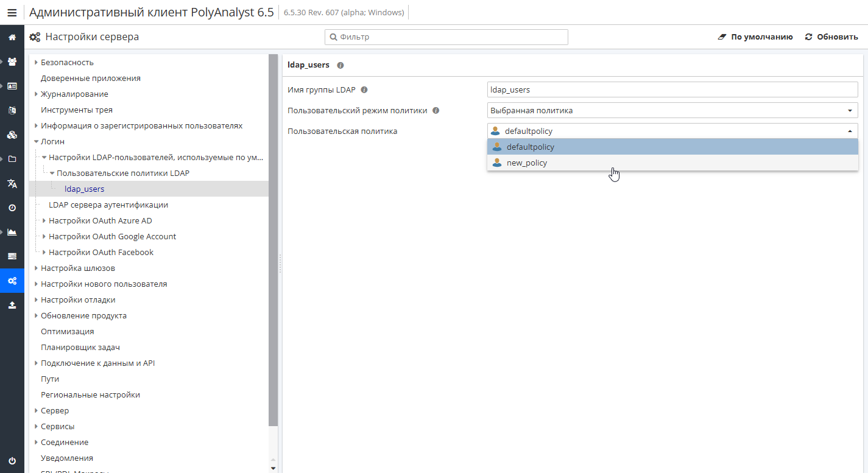
Task: Open the clock scheduler sidebar icon
Action: 12,208
